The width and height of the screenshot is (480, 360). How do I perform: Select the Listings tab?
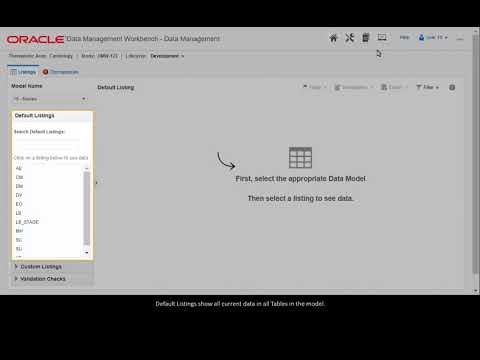point(23,72)
